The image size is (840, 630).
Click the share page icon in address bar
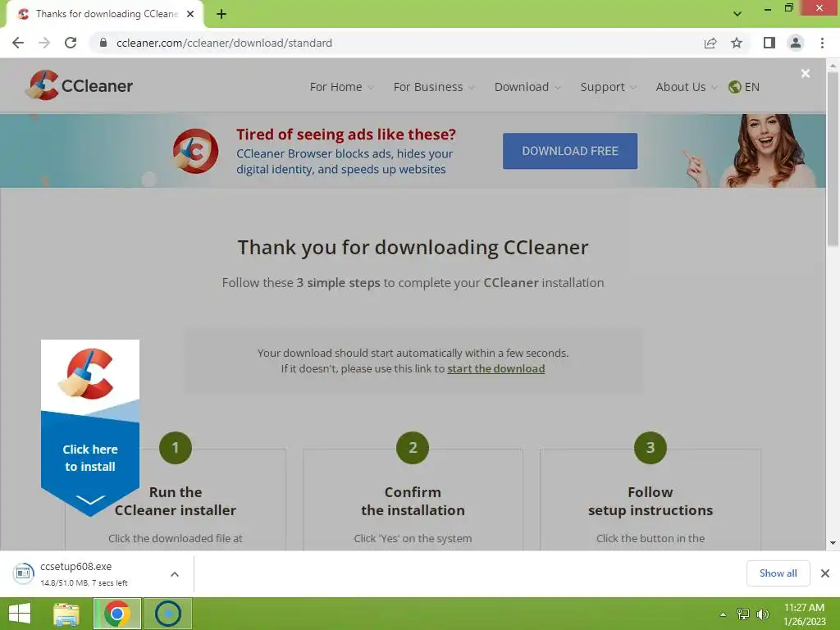pos(710,43)
